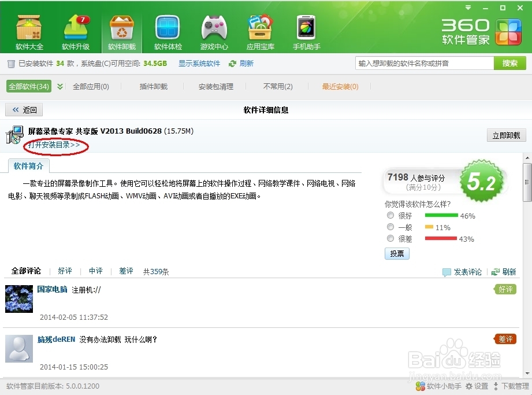
Task: Click the red 差评 review tag
Action: (x=505, y=339)
